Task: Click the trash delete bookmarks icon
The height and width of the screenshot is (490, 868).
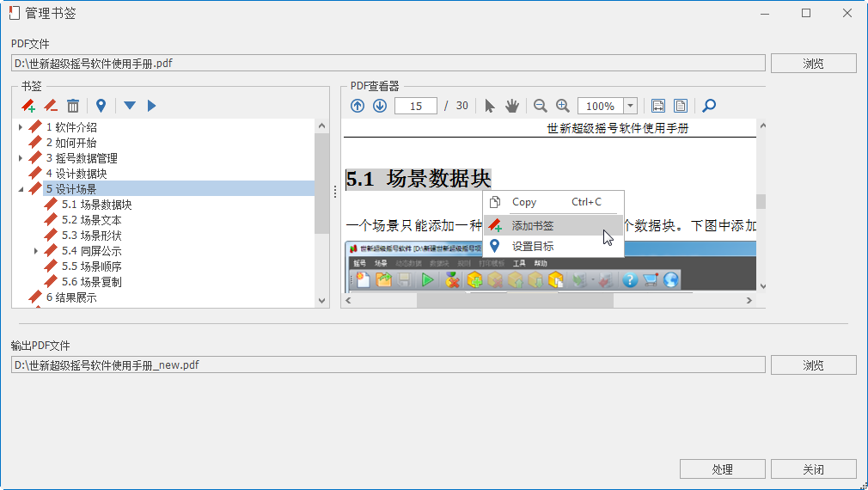Action: [x=73, y=105]
